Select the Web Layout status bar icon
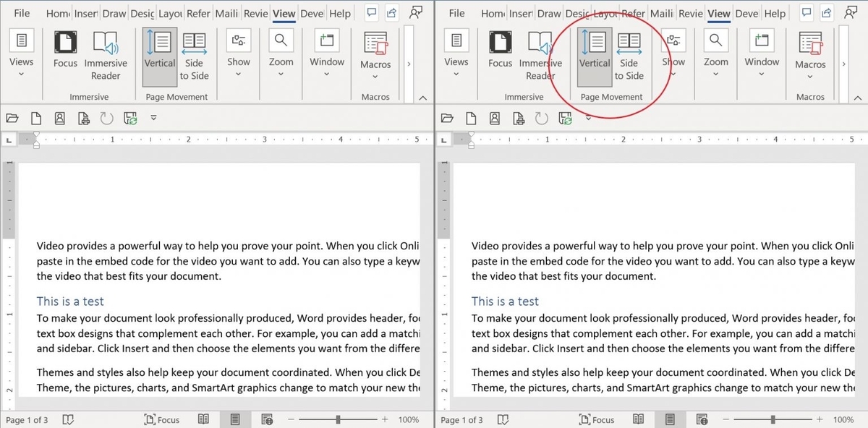 pos(267,419)
